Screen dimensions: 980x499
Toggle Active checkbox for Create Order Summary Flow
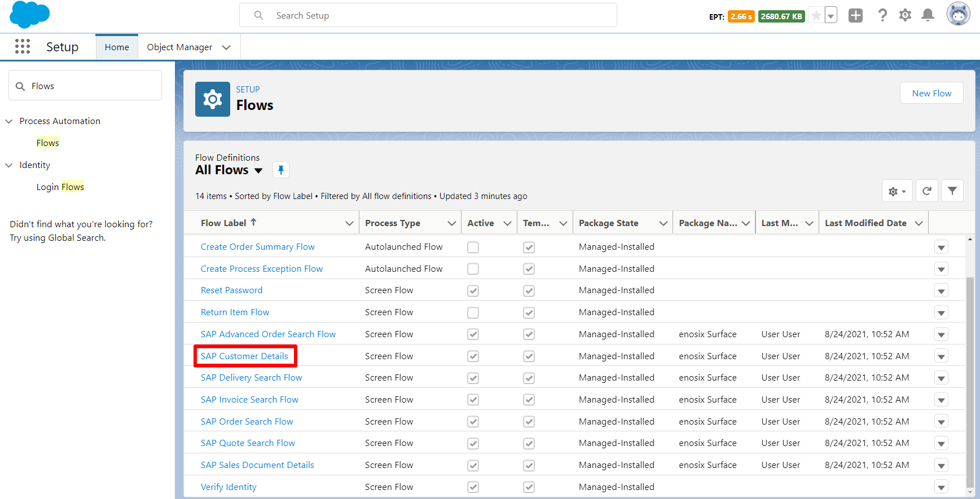click(x=473, y=247)
